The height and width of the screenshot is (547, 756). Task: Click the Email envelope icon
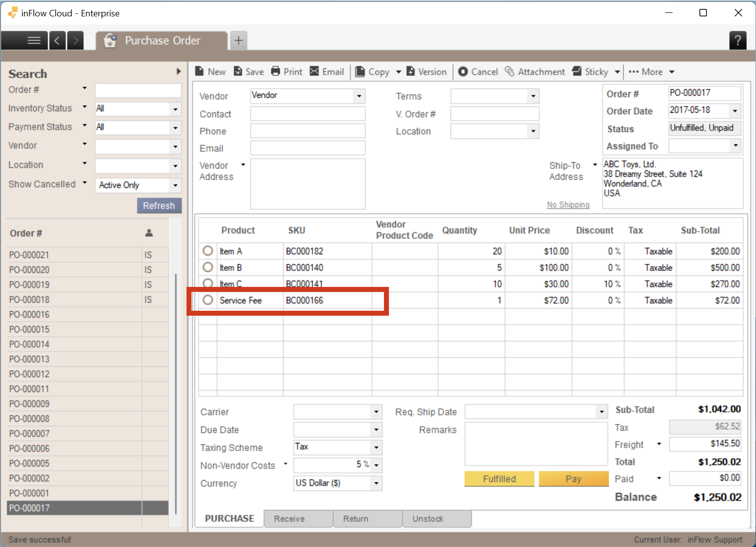(315, 71)
